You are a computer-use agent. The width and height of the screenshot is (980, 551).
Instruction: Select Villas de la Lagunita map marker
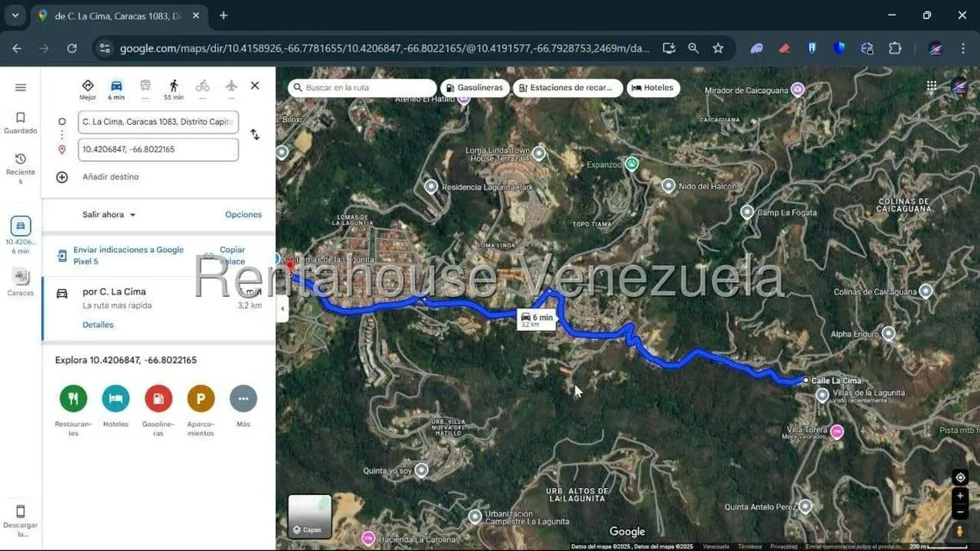point(822,395)
